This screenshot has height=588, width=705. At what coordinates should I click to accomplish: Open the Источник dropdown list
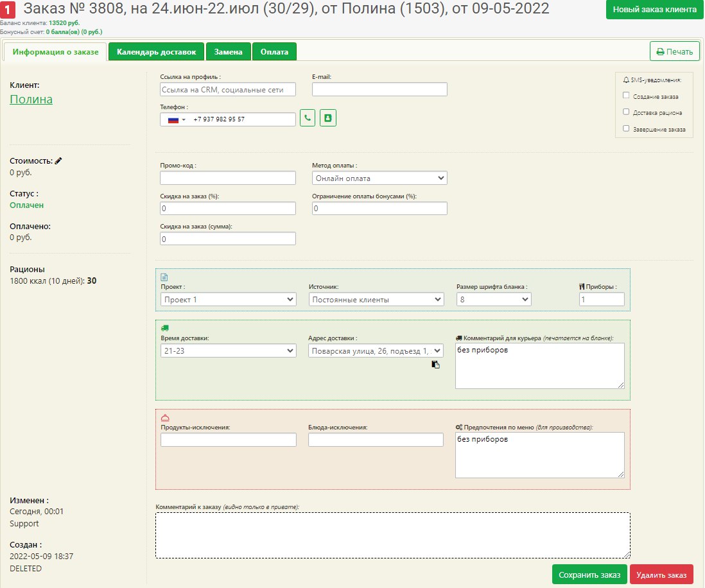point(376,299)
